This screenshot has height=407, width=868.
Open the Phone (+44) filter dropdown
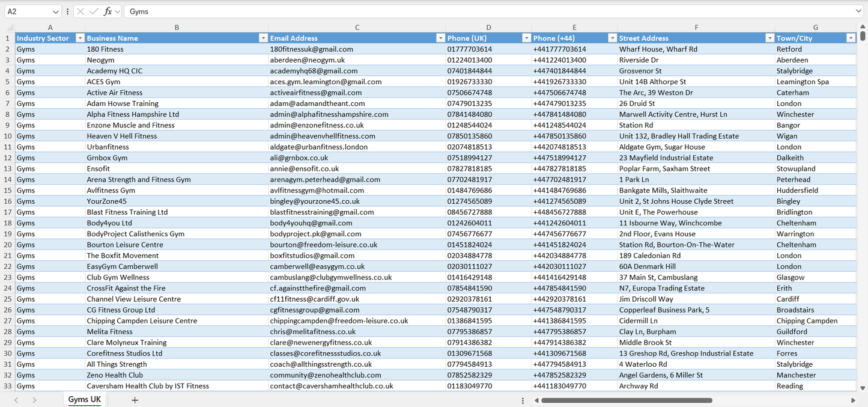pos(612,38)
